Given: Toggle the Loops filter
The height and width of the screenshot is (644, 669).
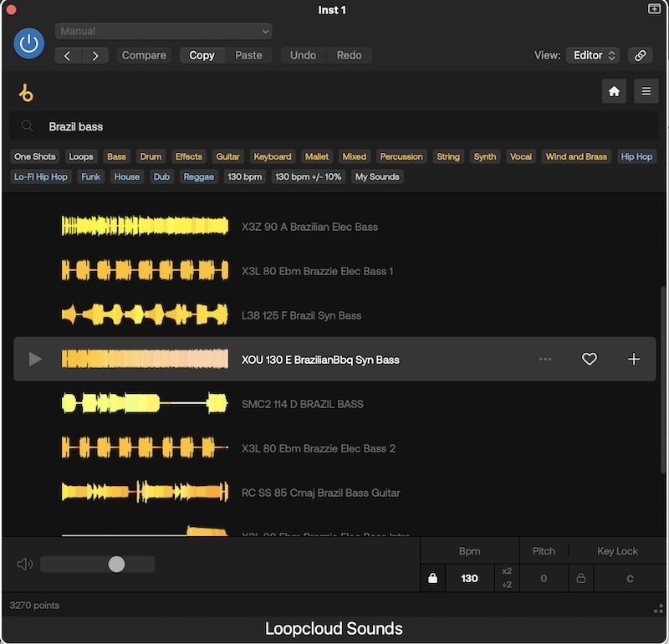Looking at the screenshot, I should click(x=81, y=156).
